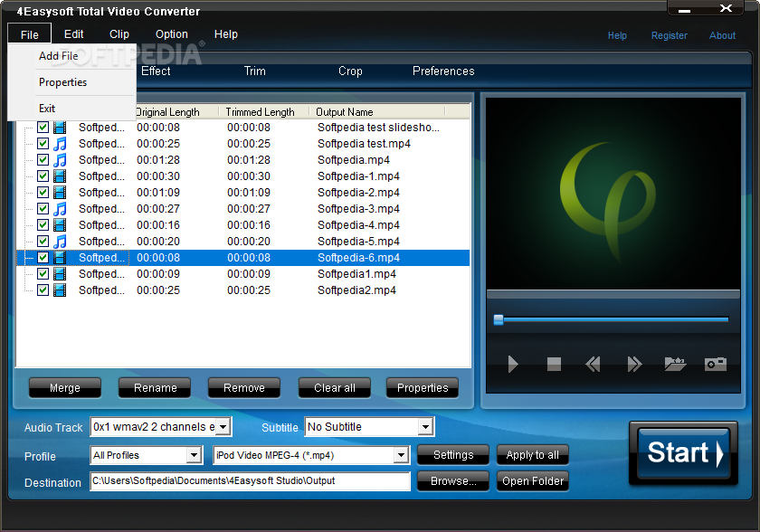Open the Effect toolbar tab
Viewport: 760px width, 532px height.
pyautogui.click(x=156, y=71)
